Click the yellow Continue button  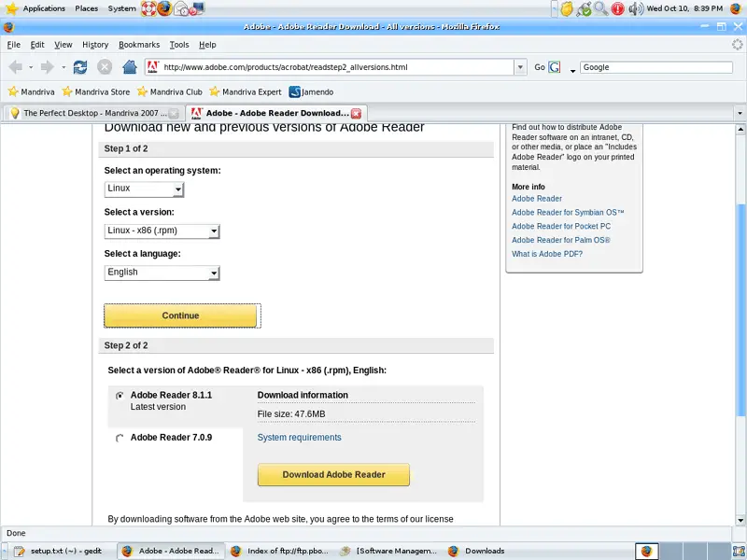click(180, 315)
